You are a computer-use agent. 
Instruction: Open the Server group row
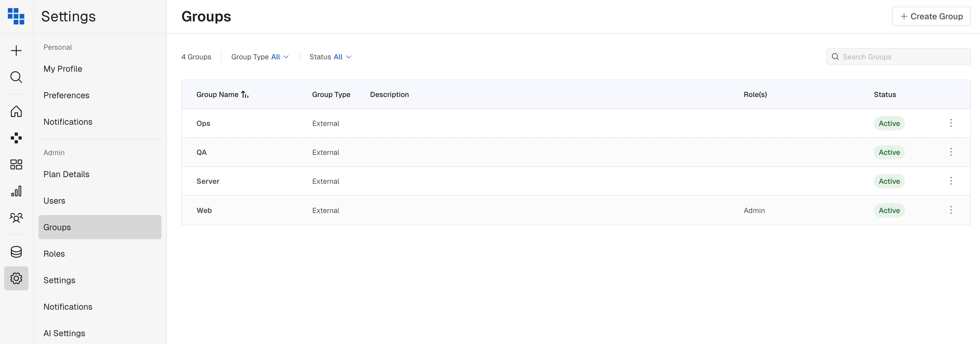click(208, 181)
